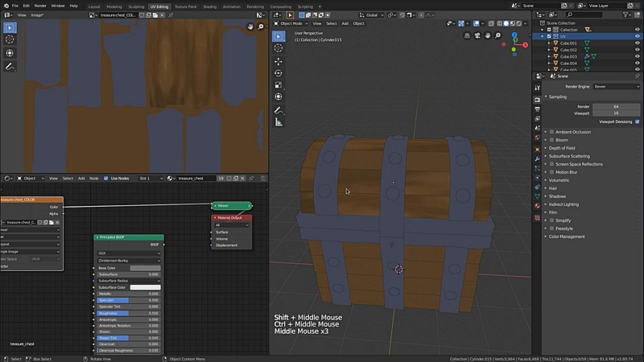Viewport: 644px width, 362px height.
Task: Expand the Depth of Field panel
Action: (x=561, y=148)
